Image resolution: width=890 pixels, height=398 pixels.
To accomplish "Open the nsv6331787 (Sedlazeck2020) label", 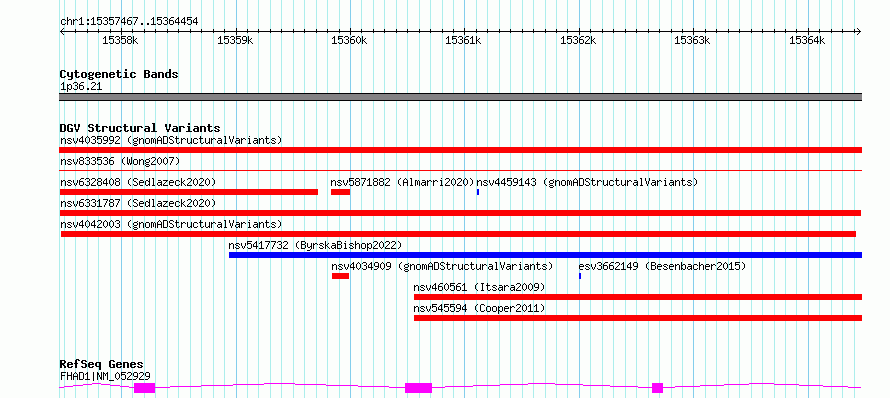I will (x=138, y=203).
